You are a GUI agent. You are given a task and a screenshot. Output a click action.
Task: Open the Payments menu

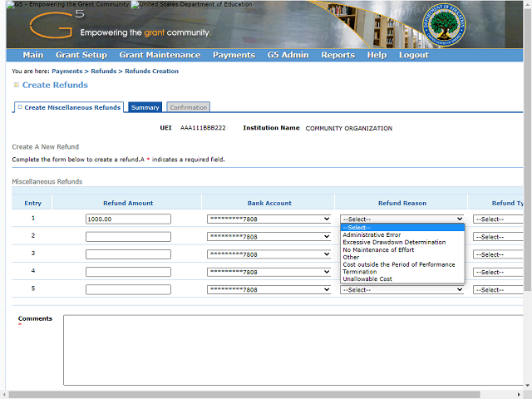pos(234,55)
